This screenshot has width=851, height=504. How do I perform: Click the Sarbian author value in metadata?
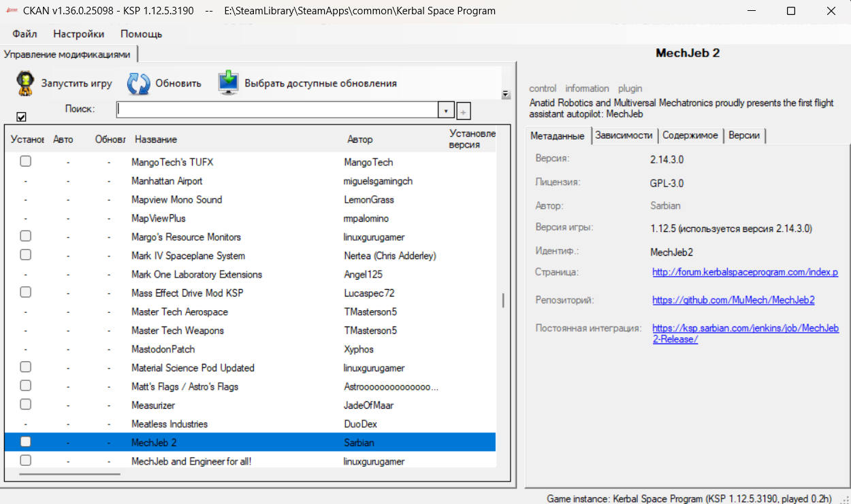point(665,205)
